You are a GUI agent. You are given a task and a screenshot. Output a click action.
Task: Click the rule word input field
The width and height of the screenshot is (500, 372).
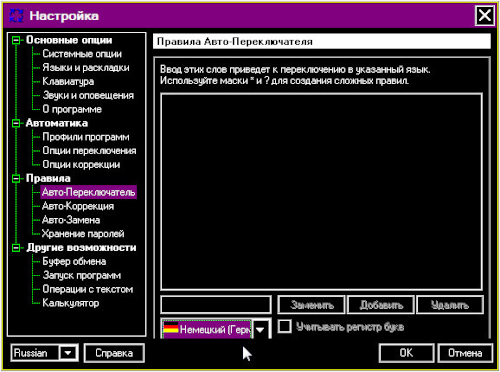pos(216,305)
